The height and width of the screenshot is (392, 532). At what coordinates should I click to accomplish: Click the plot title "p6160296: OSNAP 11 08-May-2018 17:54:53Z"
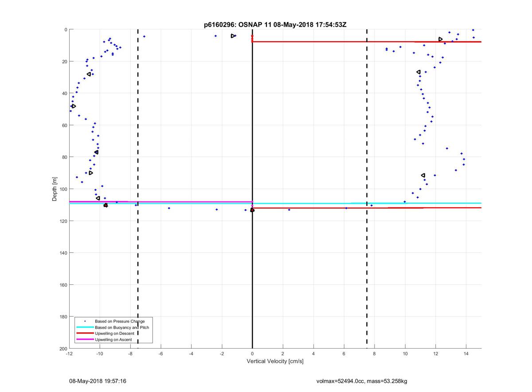tap(275, 25)
